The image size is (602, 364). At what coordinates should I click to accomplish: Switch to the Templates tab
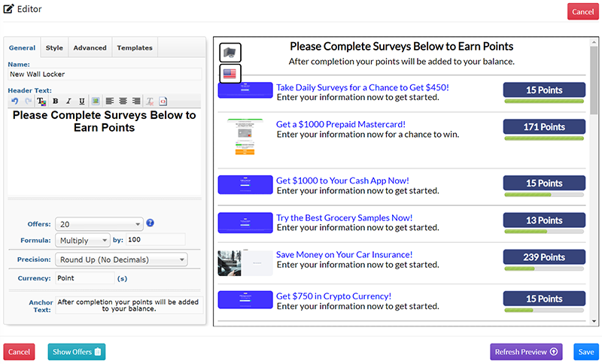tap(135, 47)
